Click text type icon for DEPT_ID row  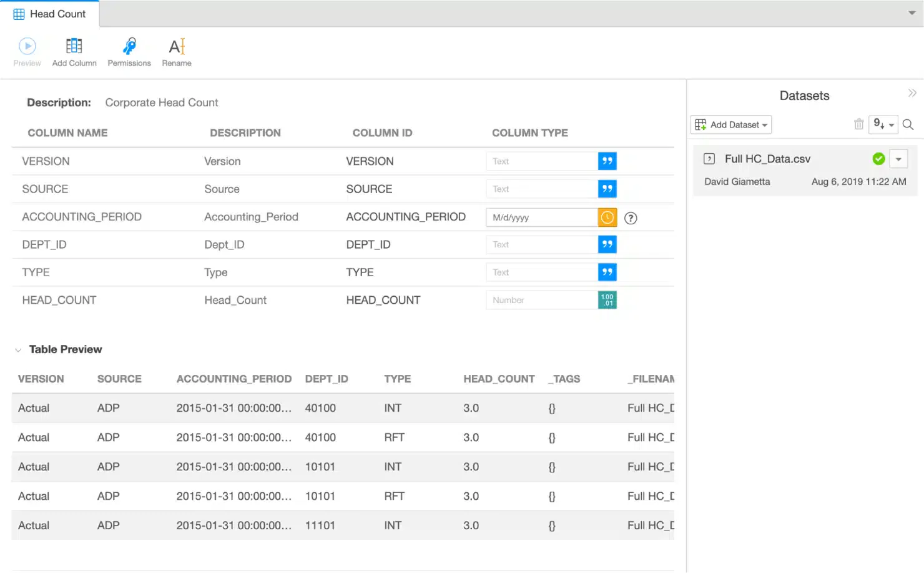pos(607,244)
